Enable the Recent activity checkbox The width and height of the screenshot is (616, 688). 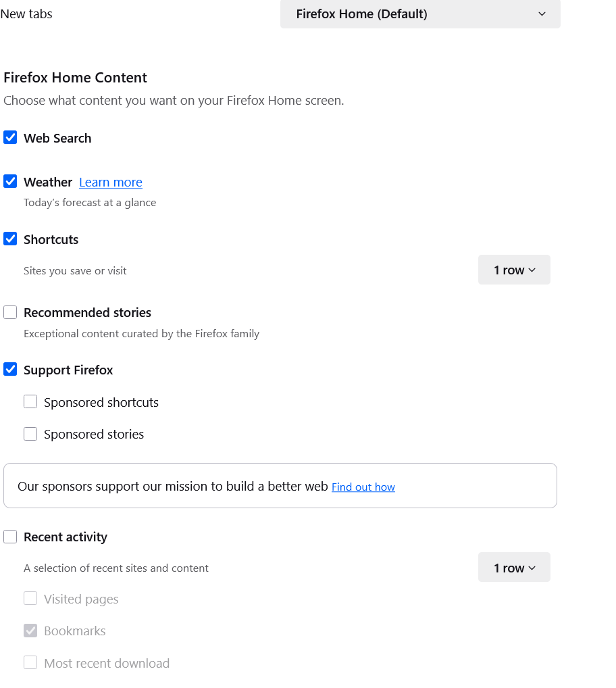(x=10, y=537)
